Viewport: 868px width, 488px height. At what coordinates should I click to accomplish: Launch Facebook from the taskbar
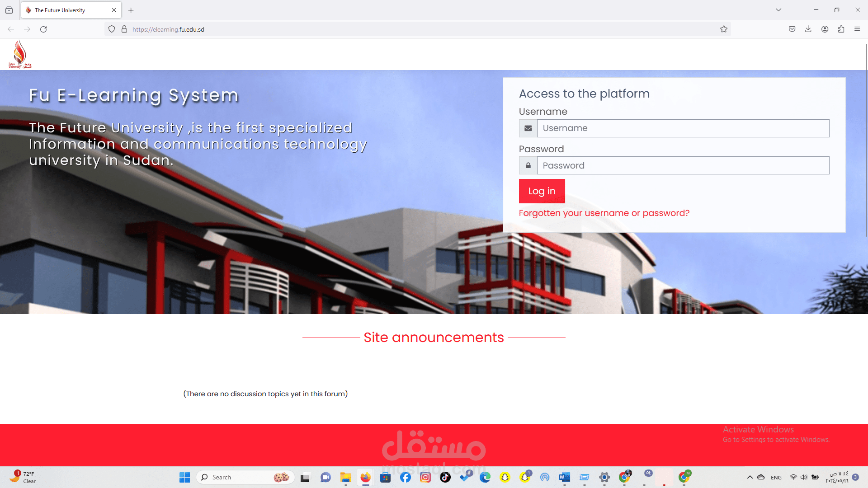point(406,477)
